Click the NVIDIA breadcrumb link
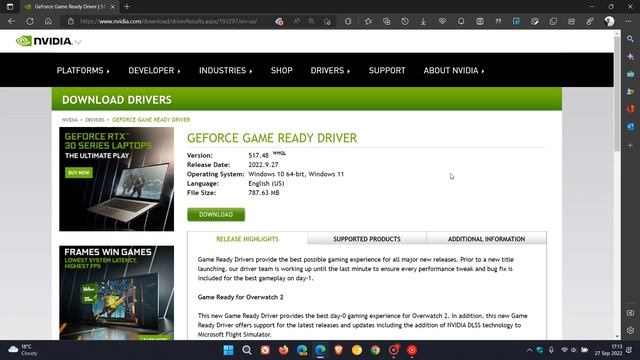The image size is (640, 360). (69, 120)
